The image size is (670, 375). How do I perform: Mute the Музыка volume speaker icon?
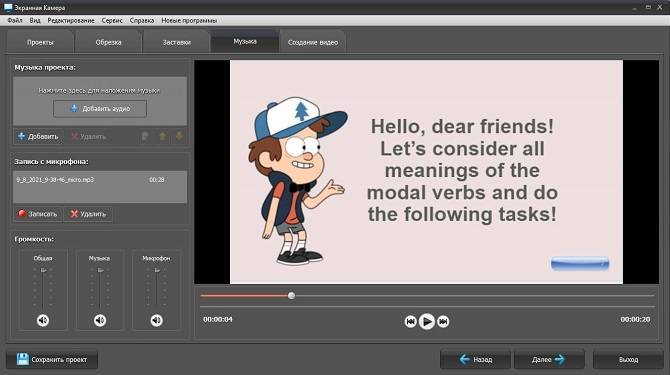(x=100, y=320)
